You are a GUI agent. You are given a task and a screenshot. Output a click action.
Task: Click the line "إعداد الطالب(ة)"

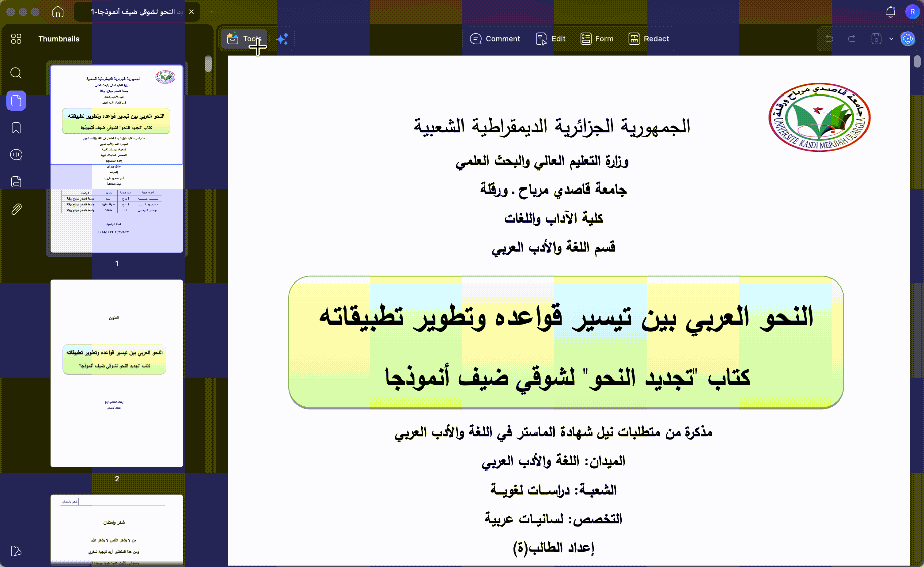[x=553, y=548]
